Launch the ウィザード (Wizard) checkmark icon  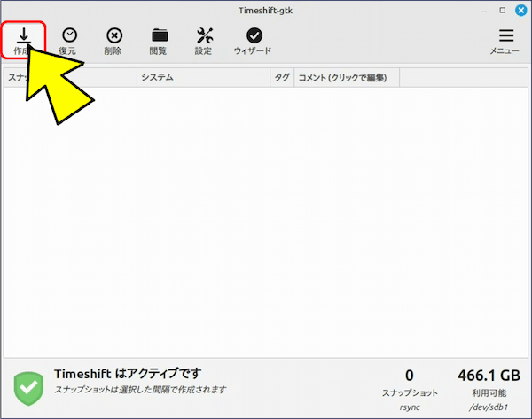(x=253, y=40)
